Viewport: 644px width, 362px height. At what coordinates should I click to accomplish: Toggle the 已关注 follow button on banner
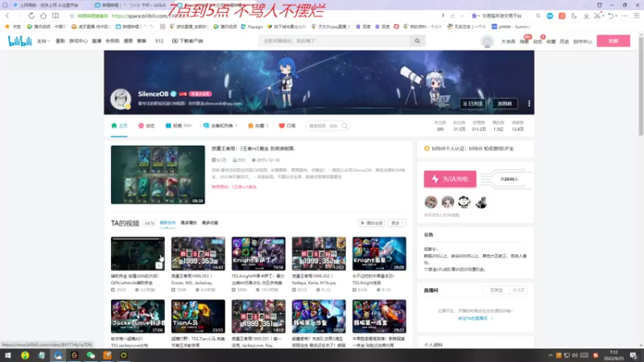[x=473, y=104]
